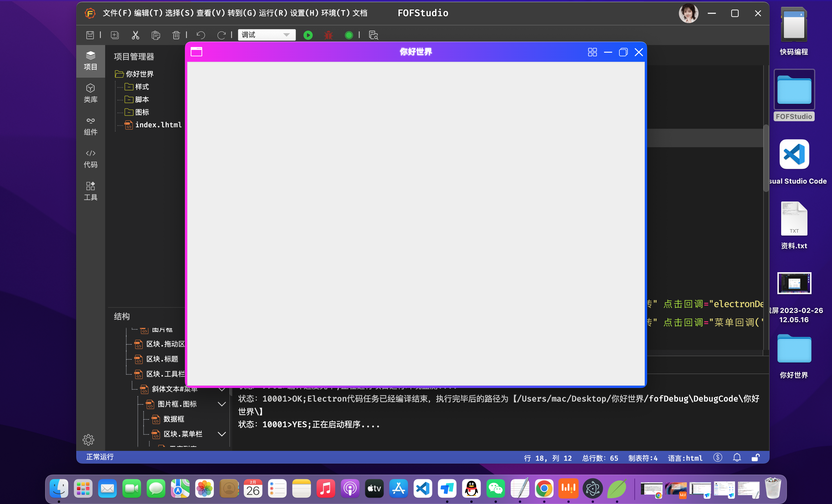
Task: Click the window icon in 你好世界 titlebar
Action: click(196, 52)
